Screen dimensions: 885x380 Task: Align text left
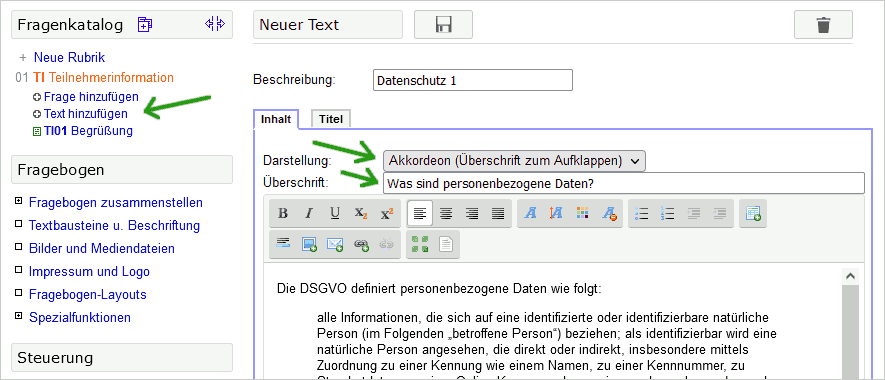[419, 213]
